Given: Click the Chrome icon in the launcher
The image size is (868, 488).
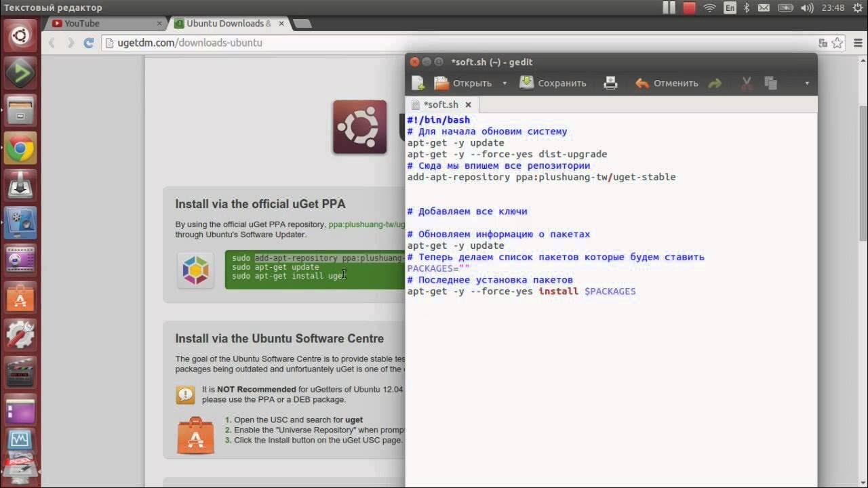Looking at the screenshot, I should click(20, 148).
